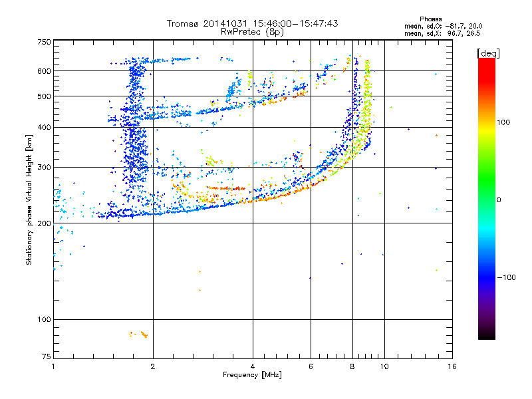532x399 pixels.
Task: Click the 200 tick label on height axis
Action: 44,223
